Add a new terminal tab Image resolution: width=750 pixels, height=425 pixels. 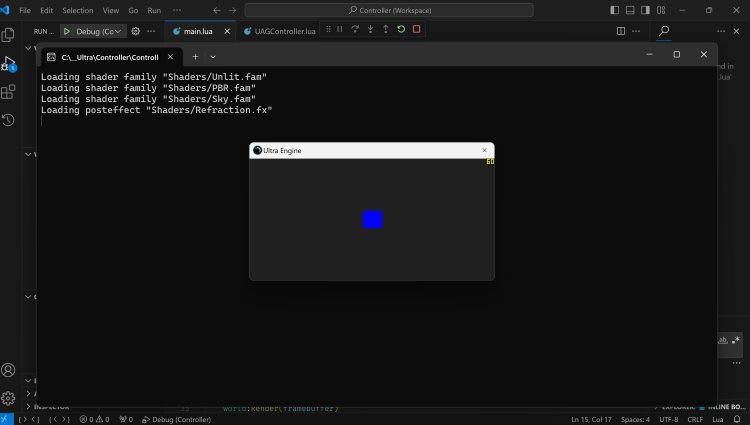[195, 57]
